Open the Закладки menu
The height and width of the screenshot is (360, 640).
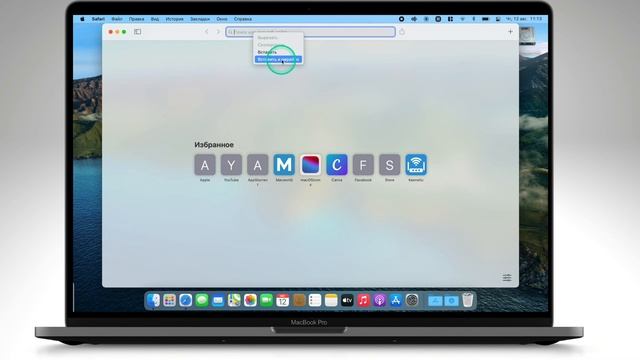coord(200,19)
